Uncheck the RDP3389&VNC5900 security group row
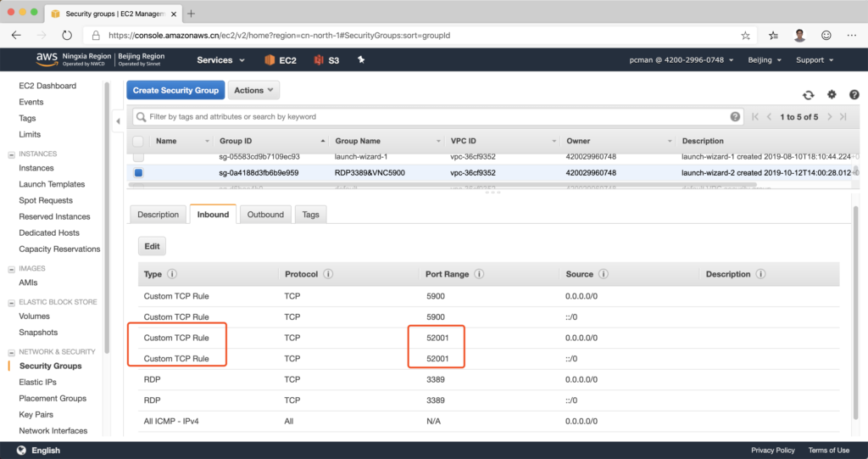Viewport: 868px width, 459px height. pyautogui.click(x=138, y=173)
